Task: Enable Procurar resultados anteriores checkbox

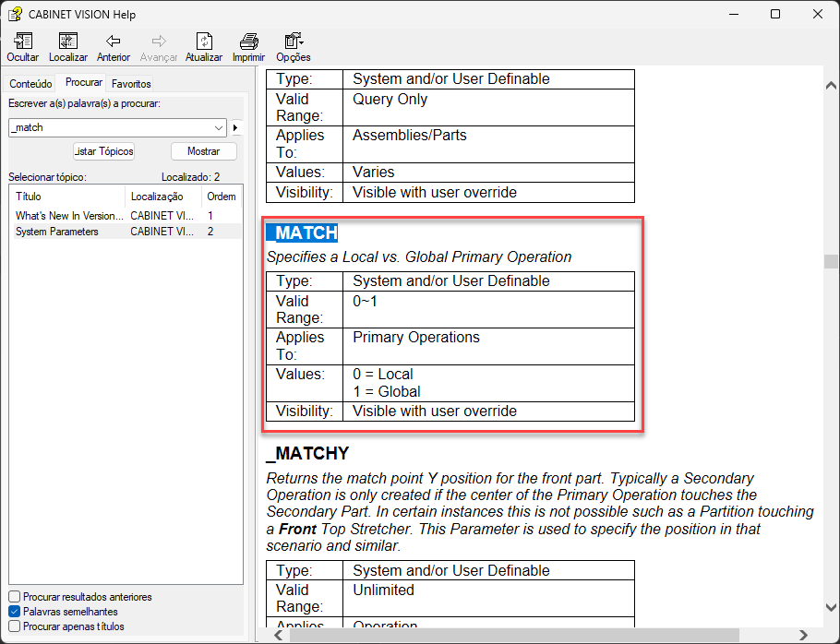Action: click(x=15, y=596)
